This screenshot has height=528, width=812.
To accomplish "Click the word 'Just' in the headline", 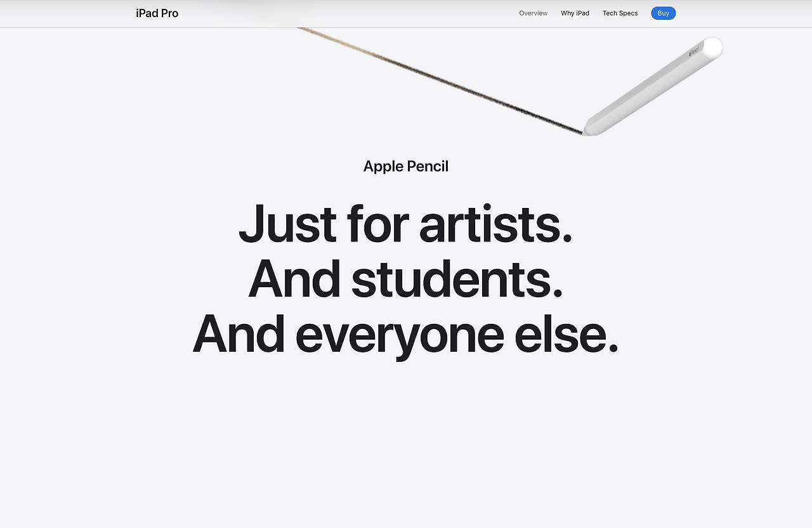I will click(288, 223).
